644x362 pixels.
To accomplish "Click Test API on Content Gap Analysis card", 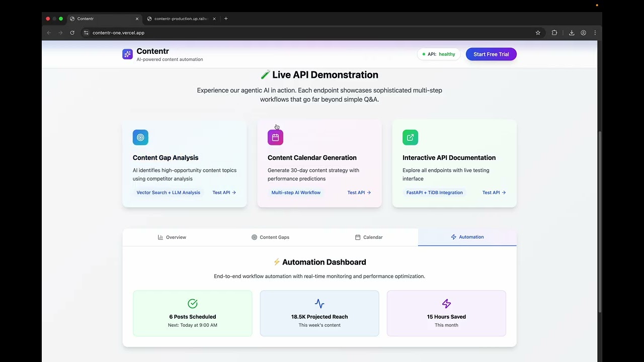I will pos(223,192).
